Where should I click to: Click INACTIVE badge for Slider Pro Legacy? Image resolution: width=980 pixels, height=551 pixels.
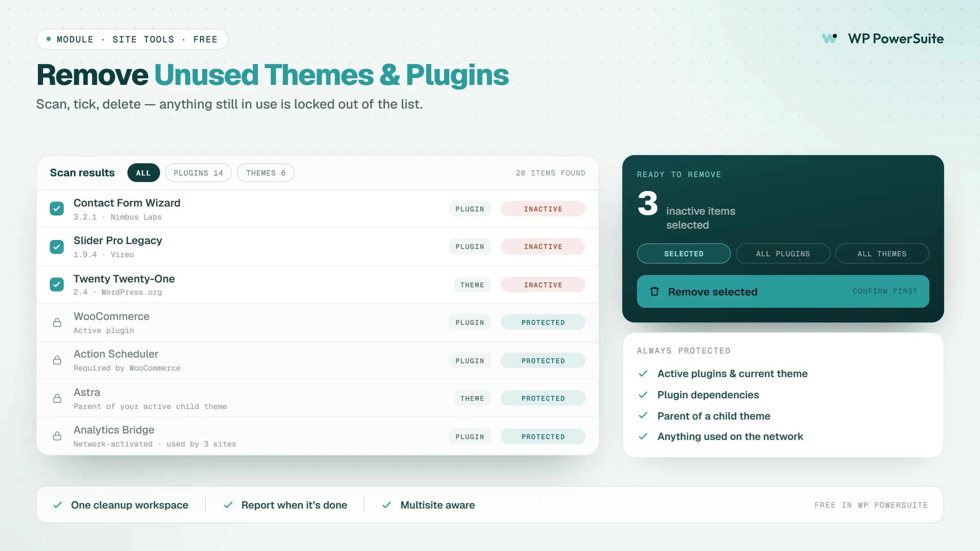[x=543, y=247]
